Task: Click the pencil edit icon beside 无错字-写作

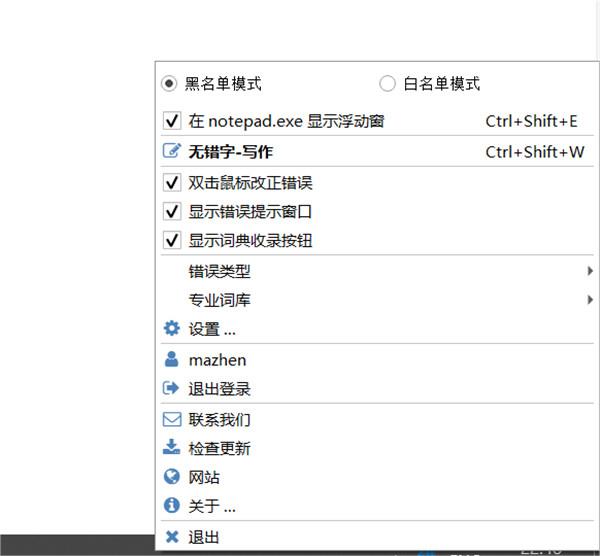Action: [171, 152]
